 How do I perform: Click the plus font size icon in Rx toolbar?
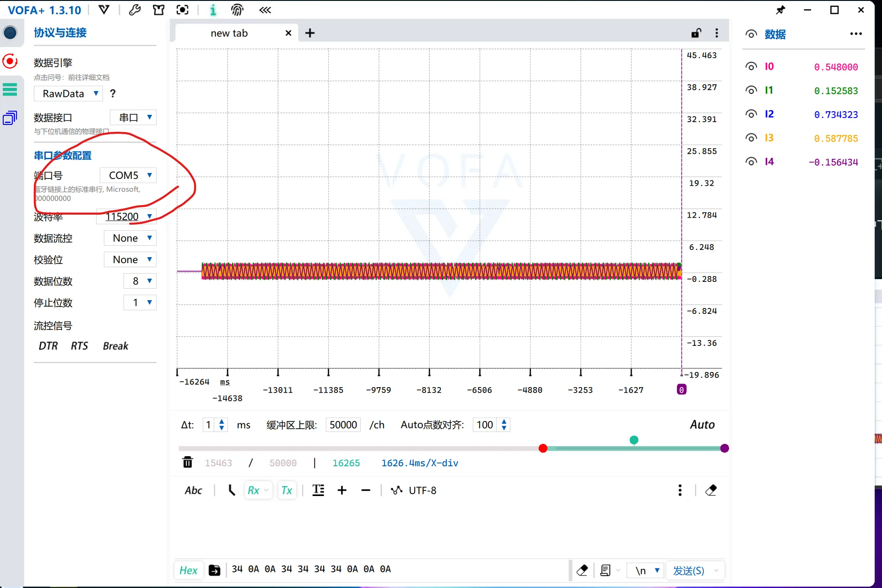tap(342, 490)
